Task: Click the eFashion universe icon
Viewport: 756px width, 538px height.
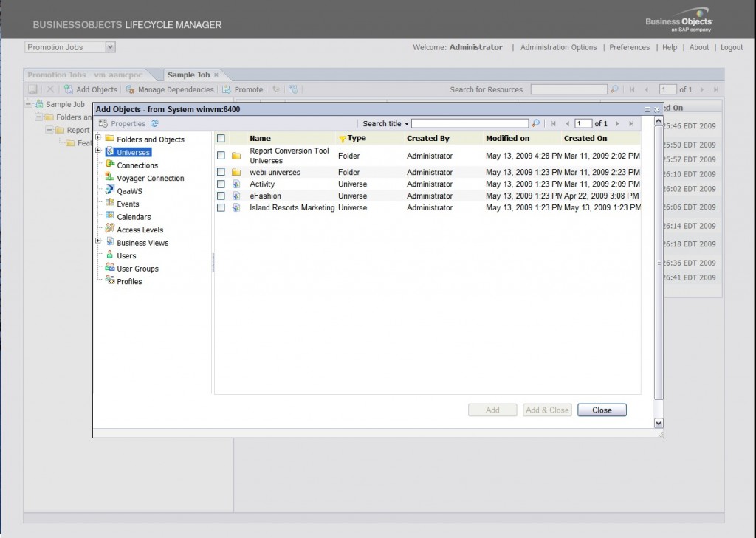Action: tap(236, 196)
